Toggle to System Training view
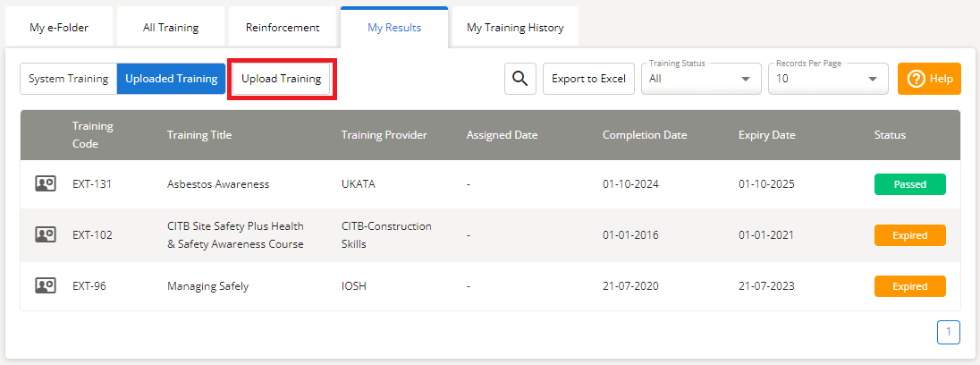 (x=68, y=79)
